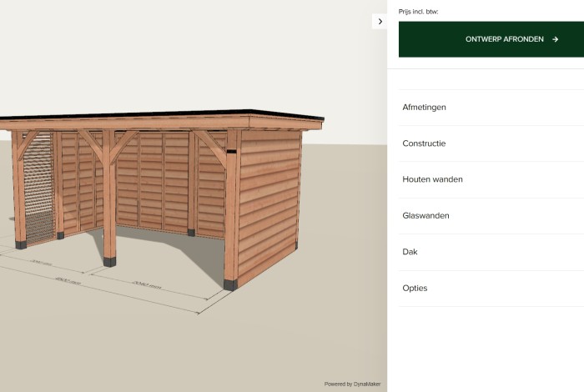Click the black footing of the right corner post
Viewport: 584px width, 392px height.
[231, 284]
